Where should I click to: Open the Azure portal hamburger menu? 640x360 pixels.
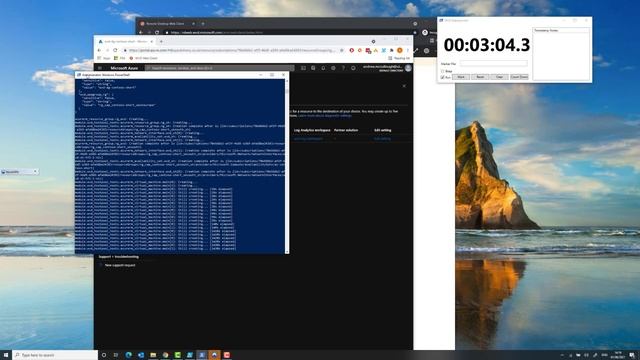tap(100, 68)
